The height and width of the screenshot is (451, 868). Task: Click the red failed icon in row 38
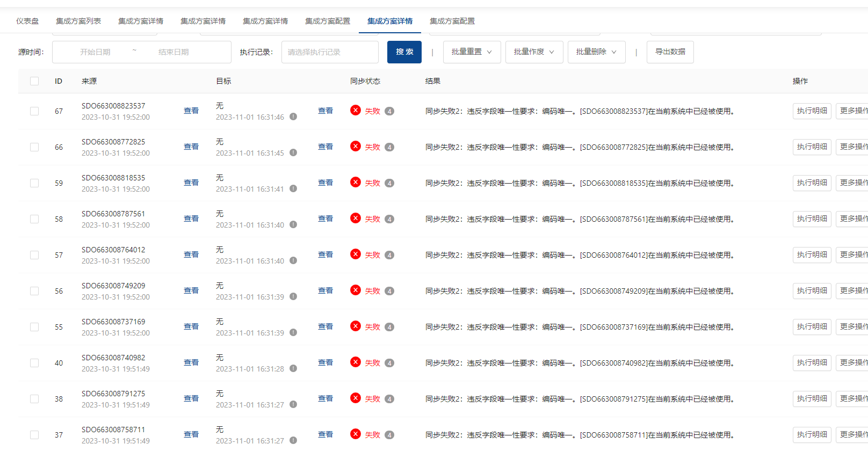coord(355,398)
